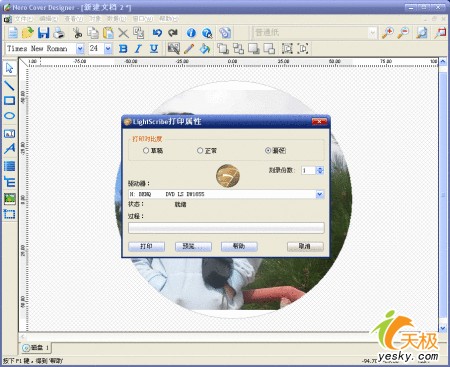Toggle Bold text formatting

(123, 49)
